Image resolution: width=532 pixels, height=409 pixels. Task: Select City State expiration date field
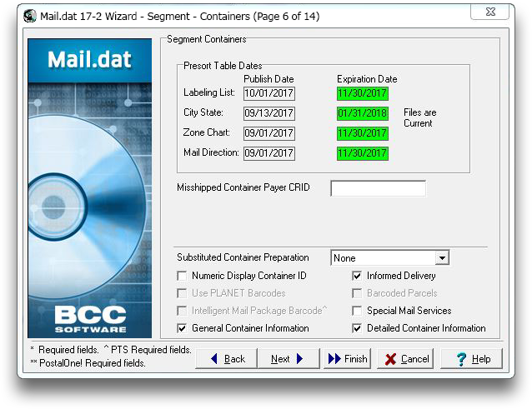[363, 113]
